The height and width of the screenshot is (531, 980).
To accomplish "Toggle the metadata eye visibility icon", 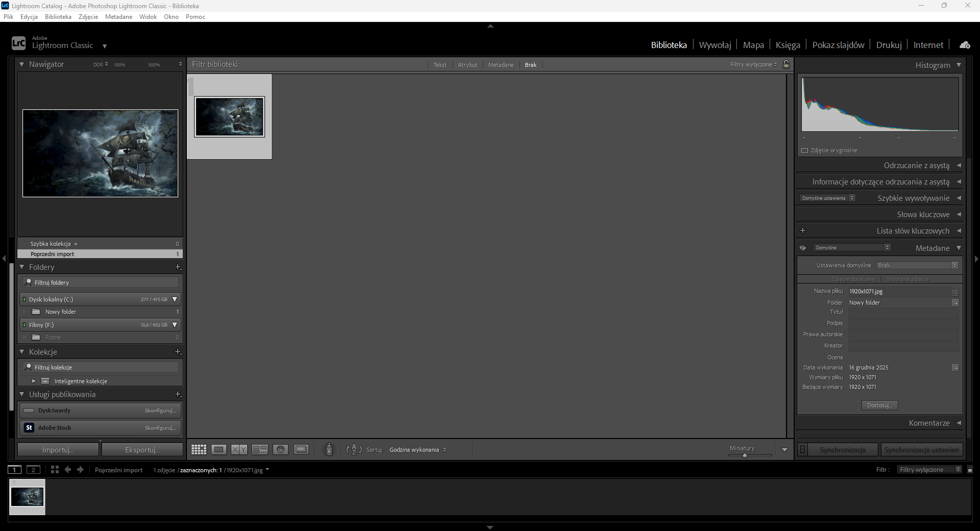I will coord(803,248).
